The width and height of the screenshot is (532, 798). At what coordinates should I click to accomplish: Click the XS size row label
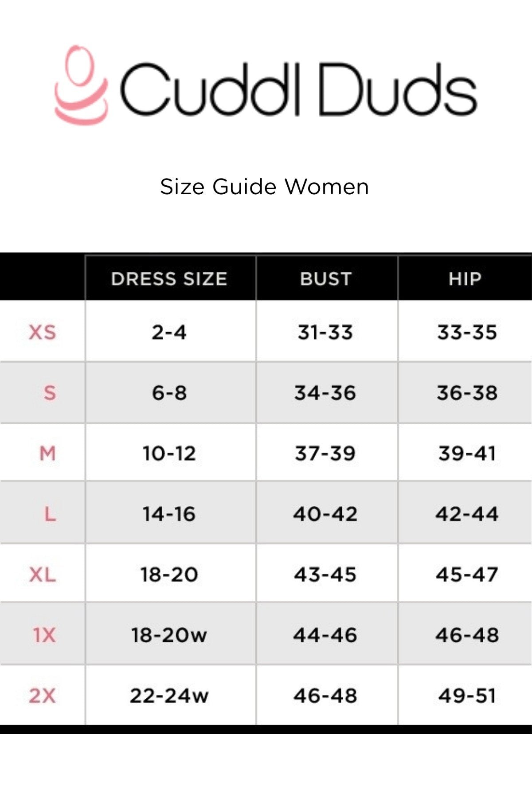[x=43, y=332]
